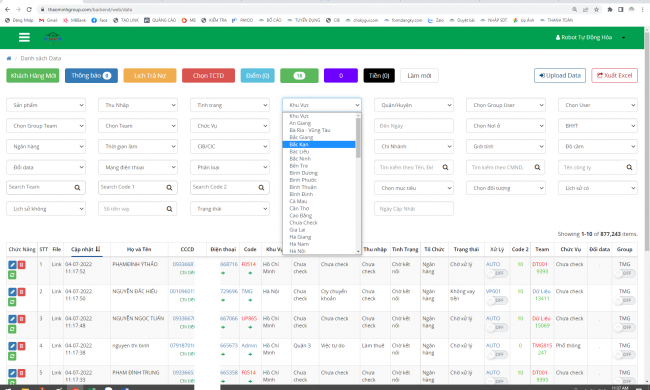Click the search icon in Search Team field
Image resolution: width=650 pixels, height=390 pixels.
point(78,188)
